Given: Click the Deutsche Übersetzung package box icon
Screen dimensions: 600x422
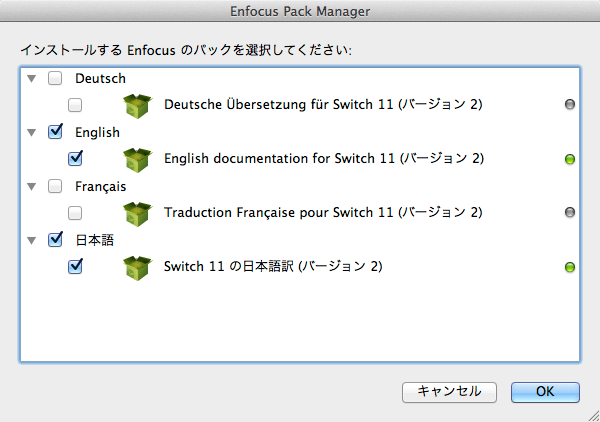Looking at the screenshot, I should pos(137,106).
